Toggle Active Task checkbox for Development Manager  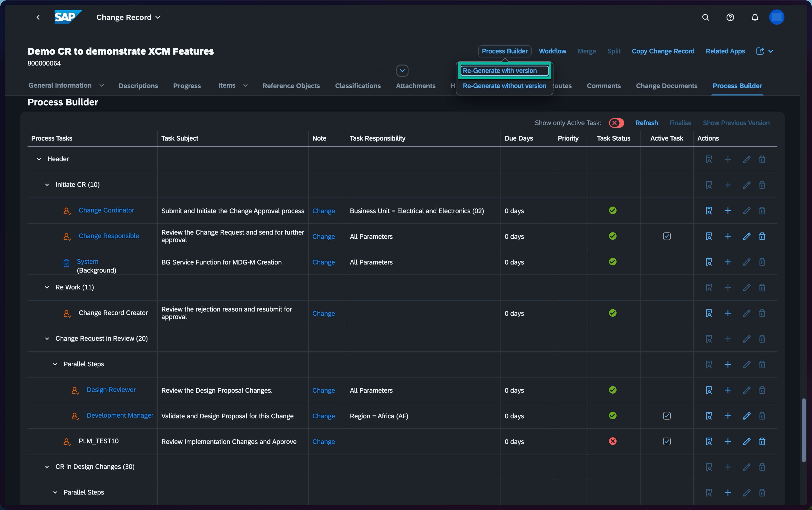coord(667,416)
